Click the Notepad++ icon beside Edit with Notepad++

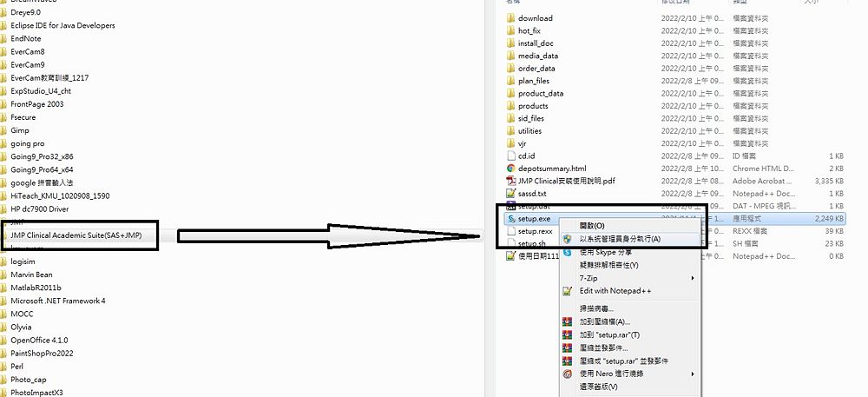click(568, 291)
